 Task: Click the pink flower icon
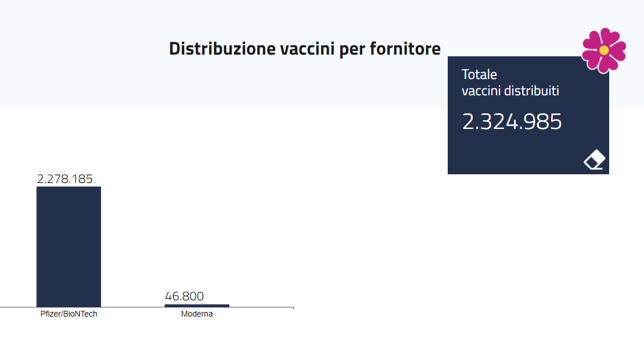click(x=604, y=51)
